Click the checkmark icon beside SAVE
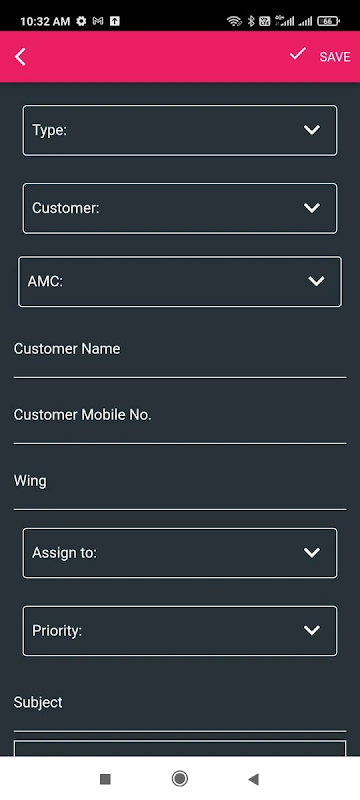 [x=297, y=54]
